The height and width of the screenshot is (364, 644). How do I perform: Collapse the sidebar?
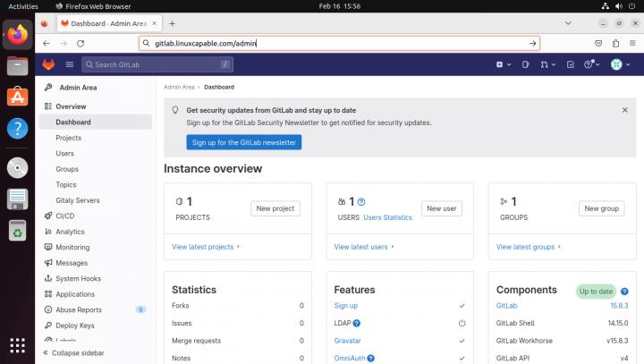pos(77,353)
